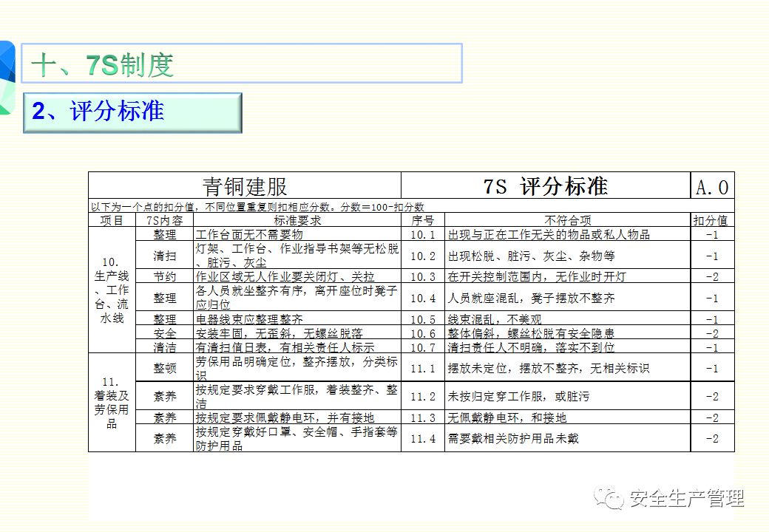Viewport: 769px width, 532px height.
Task: Click the 青铜建服 table header
Action: pos(245,187)
